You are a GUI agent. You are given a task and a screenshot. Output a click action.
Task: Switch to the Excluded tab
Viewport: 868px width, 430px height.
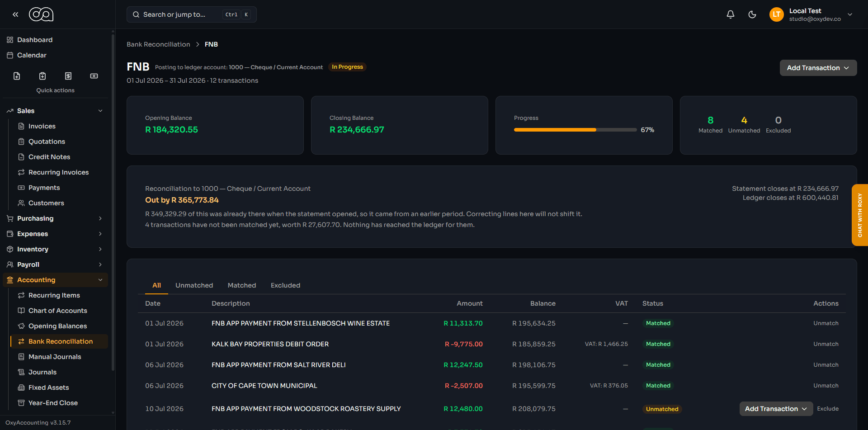click(x=285, y=285)
